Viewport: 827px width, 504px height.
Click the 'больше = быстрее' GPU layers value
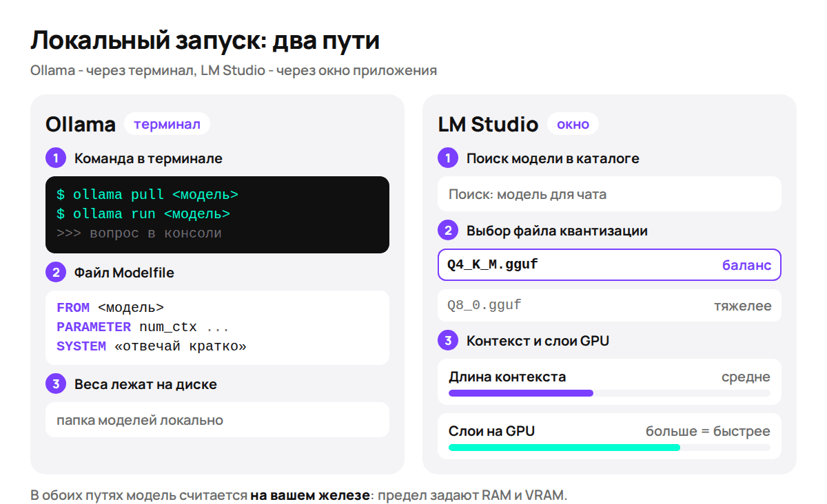708,431
